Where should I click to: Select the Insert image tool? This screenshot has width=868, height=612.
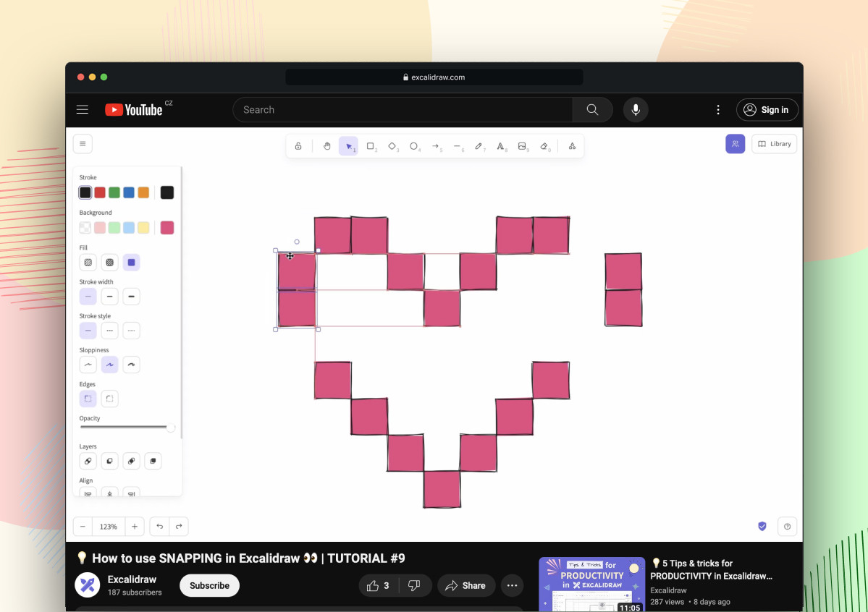click(522, 146)
